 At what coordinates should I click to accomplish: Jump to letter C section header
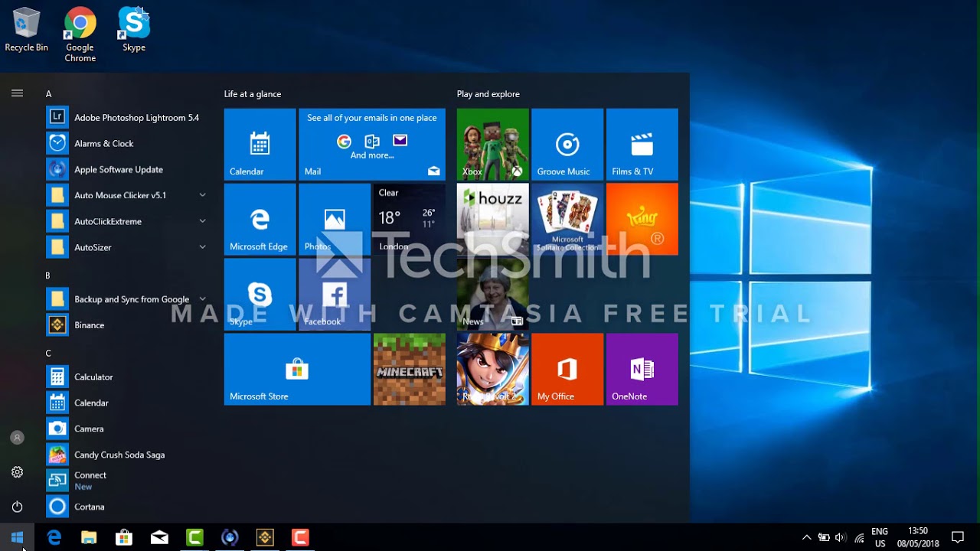point(48,354)
